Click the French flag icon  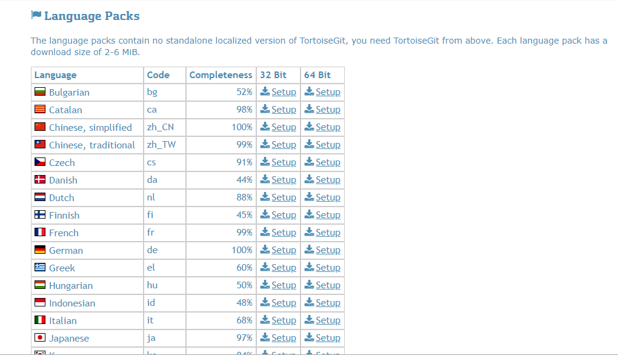tap(40, 232)
